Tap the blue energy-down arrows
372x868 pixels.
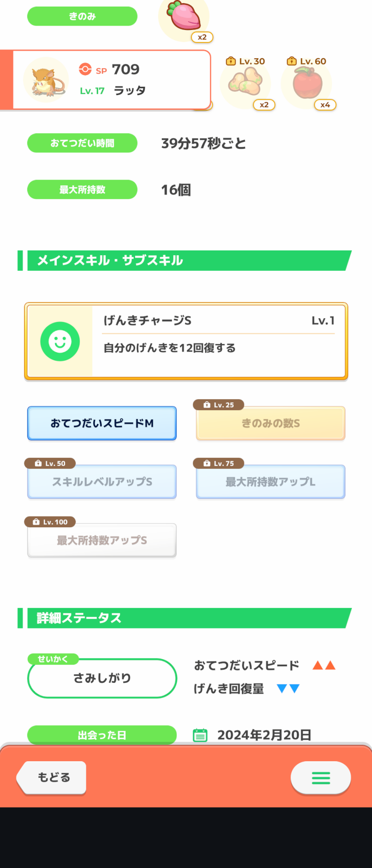click(288, 689)
